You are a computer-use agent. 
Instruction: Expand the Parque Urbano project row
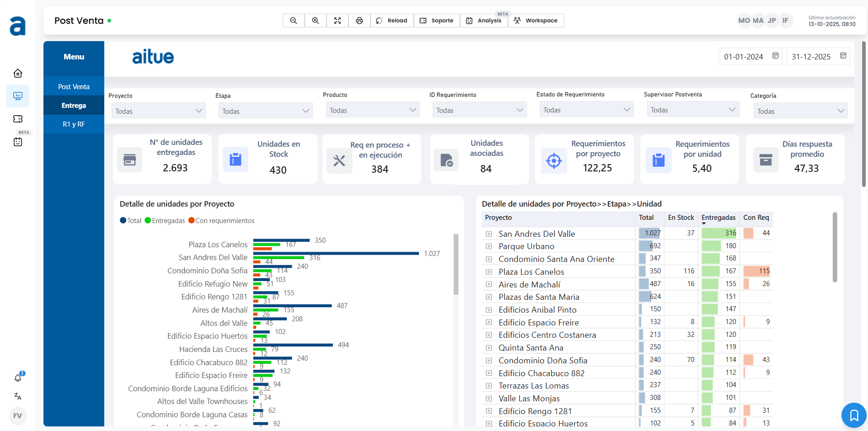[x=489, y=246]
